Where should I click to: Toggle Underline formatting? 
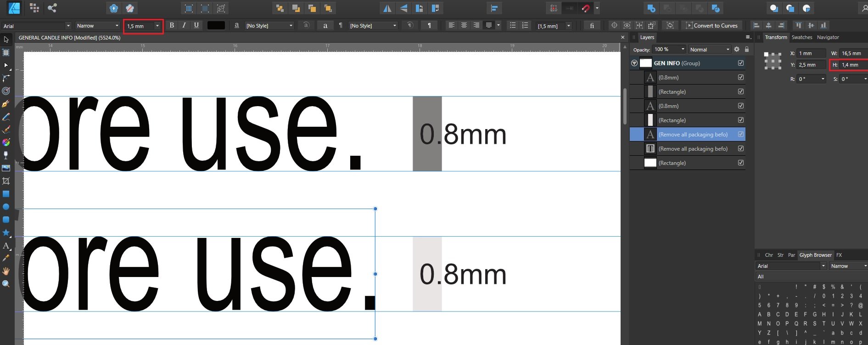[196, 25]
